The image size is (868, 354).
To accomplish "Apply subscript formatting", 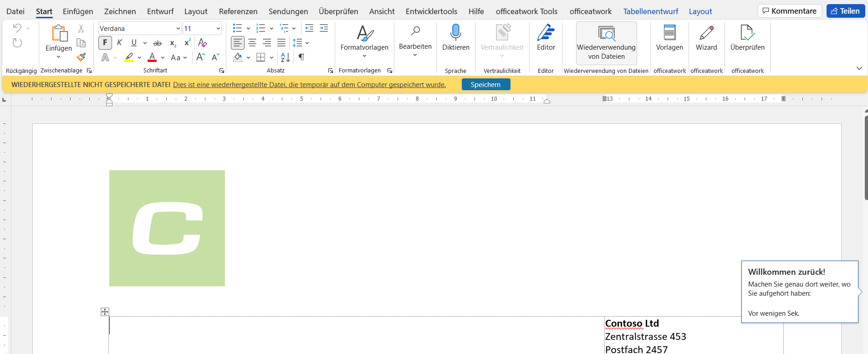I will (x=173, y=43).
